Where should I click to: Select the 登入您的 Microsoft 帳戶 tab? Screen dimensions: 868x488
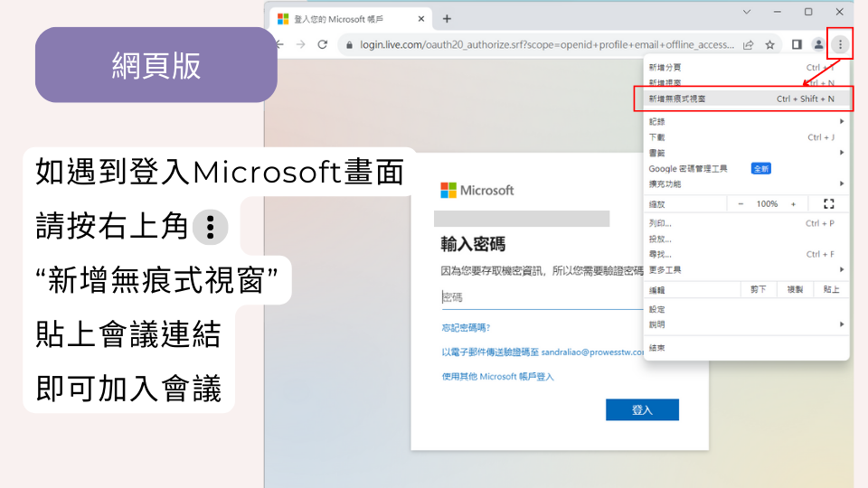(349, 19)
